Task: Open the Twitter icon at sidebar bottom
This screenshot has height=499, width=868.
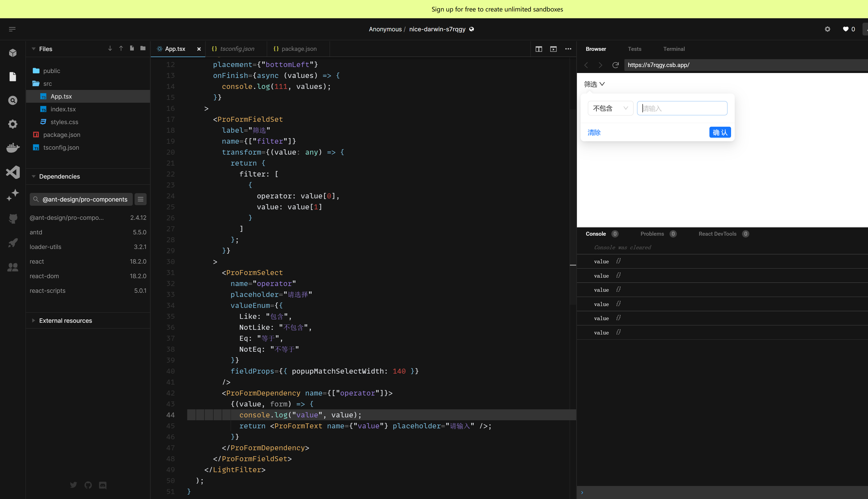Action: (x=73, y=485)
